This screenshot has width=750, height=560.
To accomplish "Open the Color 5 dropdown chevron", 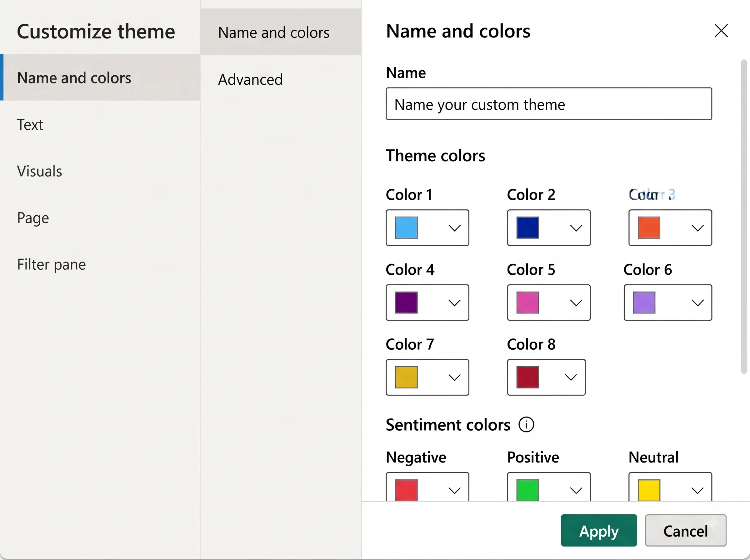I will (576, 302).
